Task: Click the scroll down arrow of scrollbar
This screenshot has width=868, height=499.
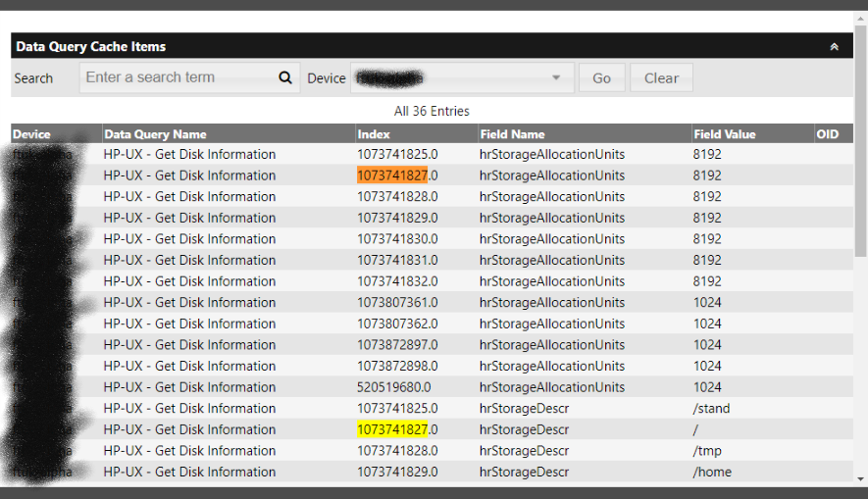Action: (x=860, y=479)
